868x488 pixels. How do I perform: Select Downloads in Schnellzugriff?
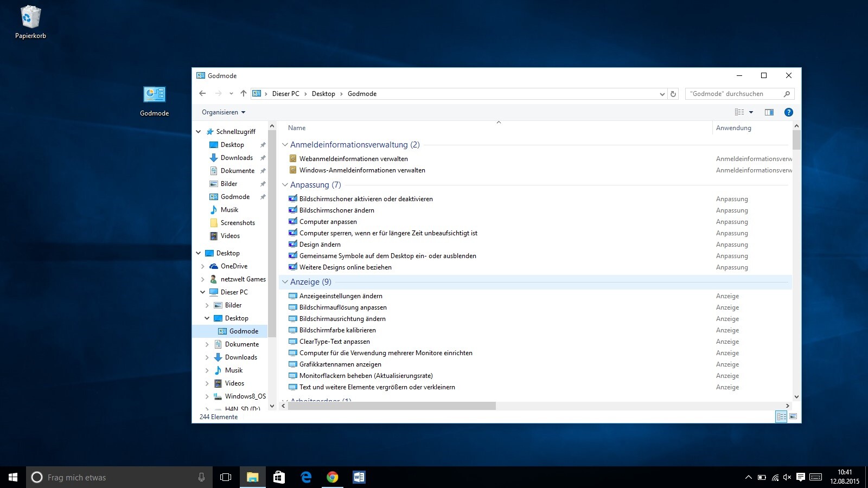pyautogui.click(x=237, y=158)
